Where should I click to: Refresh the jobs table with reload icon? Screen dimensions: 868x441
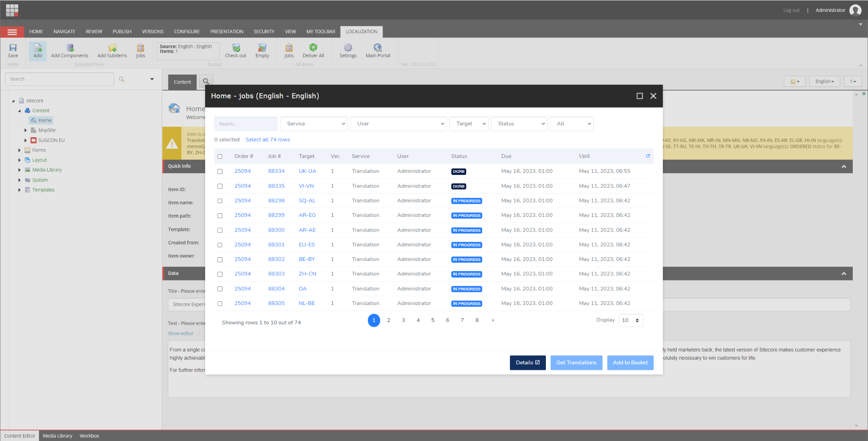pos(648,156)
